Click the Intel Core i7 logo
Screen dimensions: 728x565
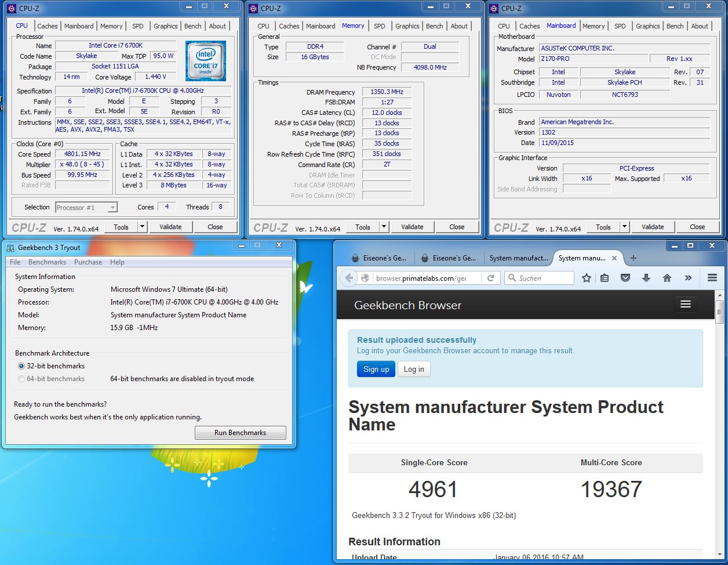pyautogui.click(x=205, y=60)
